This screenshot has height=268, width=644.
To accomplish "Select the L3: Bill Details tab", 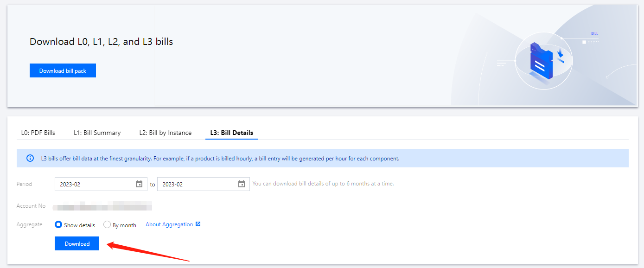I will (x=231, y=133).
